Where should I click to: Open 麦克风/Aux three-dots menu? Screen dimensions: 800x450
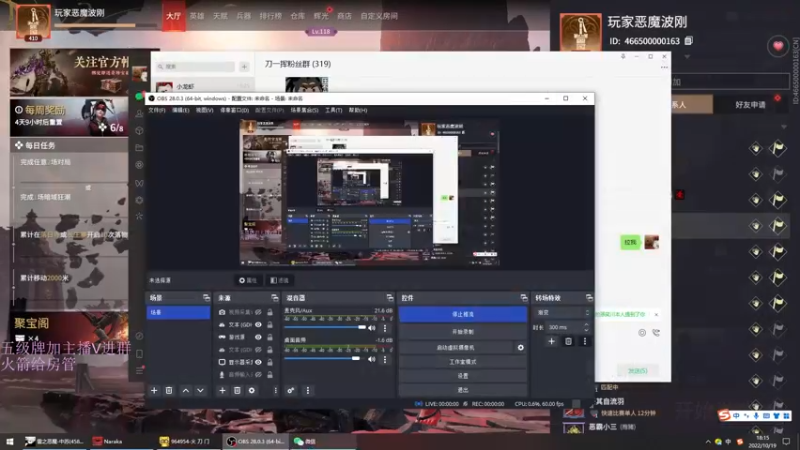click(385, 328)
